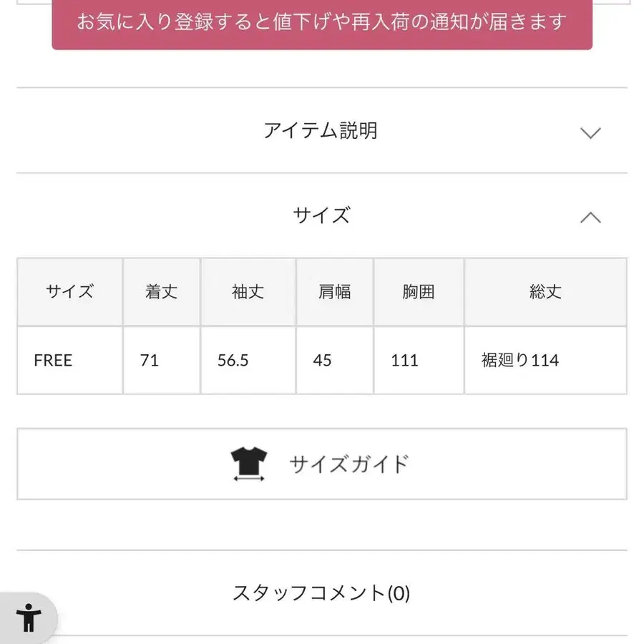Expand the アイテム説明 chevron arrow
Viewport: 644px width, 644px height.
[x=590, y=132]
